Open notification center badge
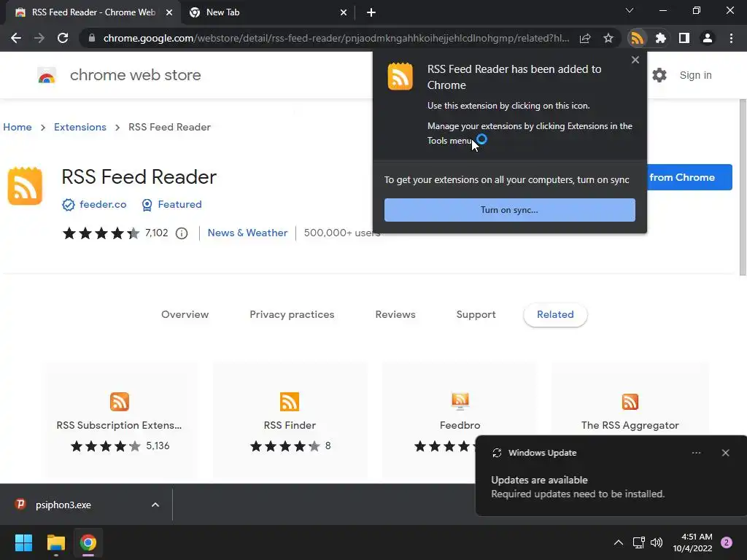Viewport: 747px width, 560px height. pos(726,542)
